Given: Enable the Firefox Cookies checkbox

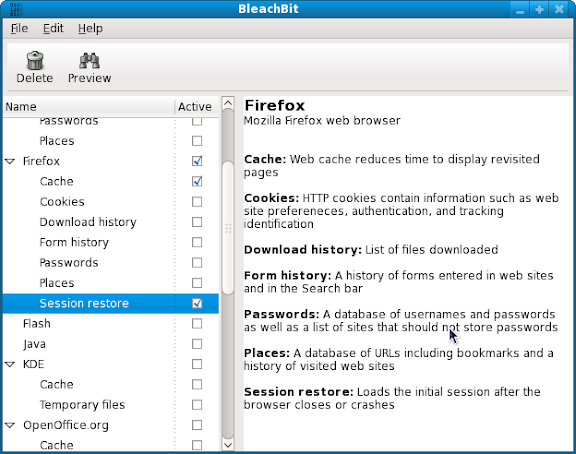Looking at the screenshot, I should coord(197,202).
